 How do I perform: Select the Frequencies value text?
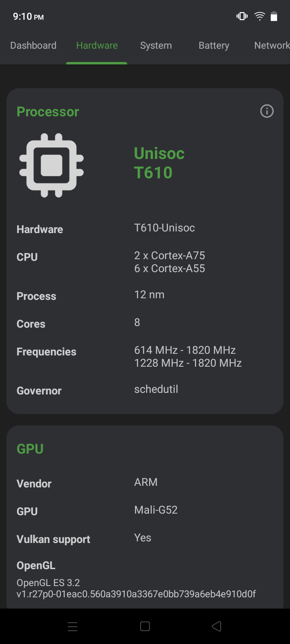point(188,356)
